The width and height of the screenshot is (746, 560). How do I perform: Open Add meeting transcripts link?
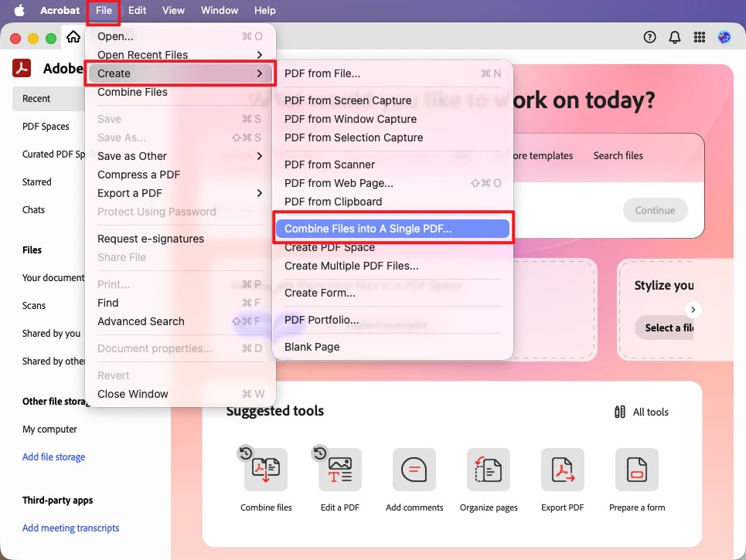point(70,528)
